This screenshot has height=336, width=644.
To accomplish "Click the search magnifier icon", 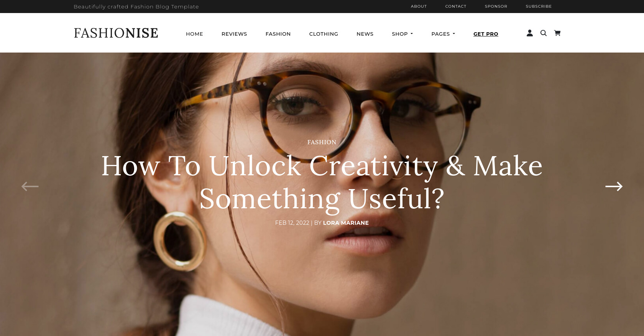I will tap(544, 33).
